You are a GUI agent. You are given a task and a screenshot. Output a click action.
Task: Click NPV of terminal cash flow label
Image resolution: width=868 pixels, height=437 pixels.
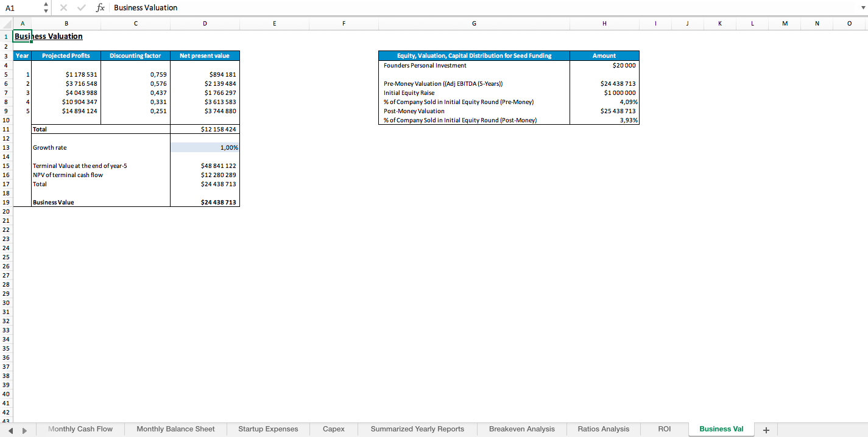pos(68,175)
